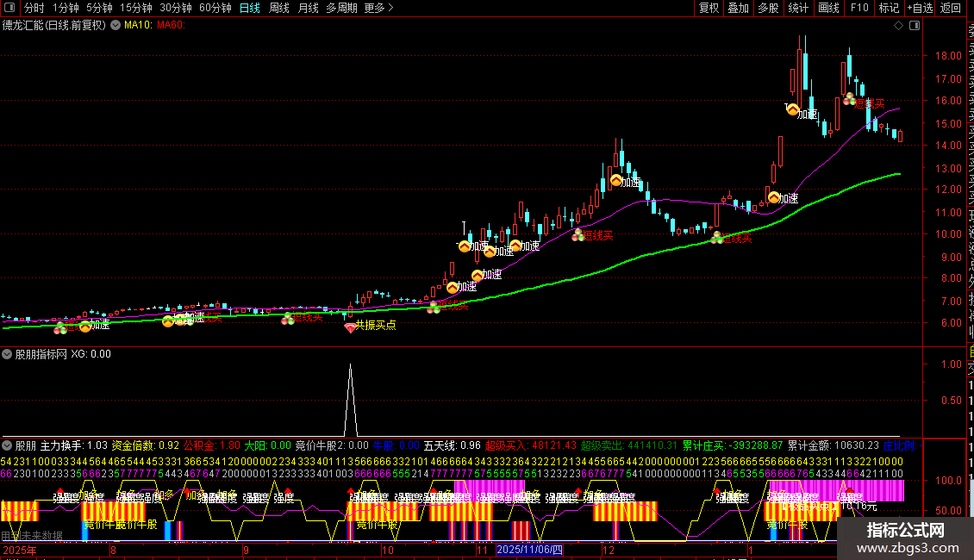Click the 返回 back button
Image resolution: width=974 pixels, height=560 pixels.
point(951,8)
